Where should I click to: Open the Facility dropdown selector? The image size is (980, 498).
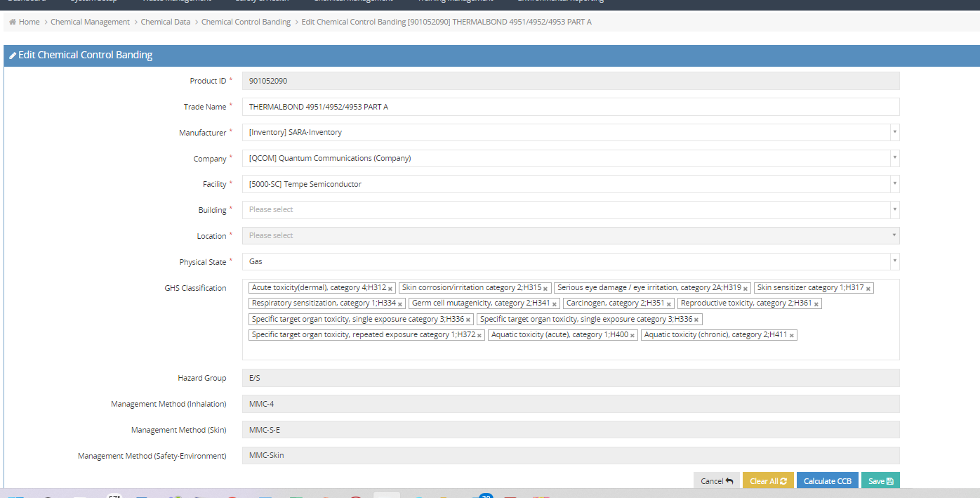894,183
